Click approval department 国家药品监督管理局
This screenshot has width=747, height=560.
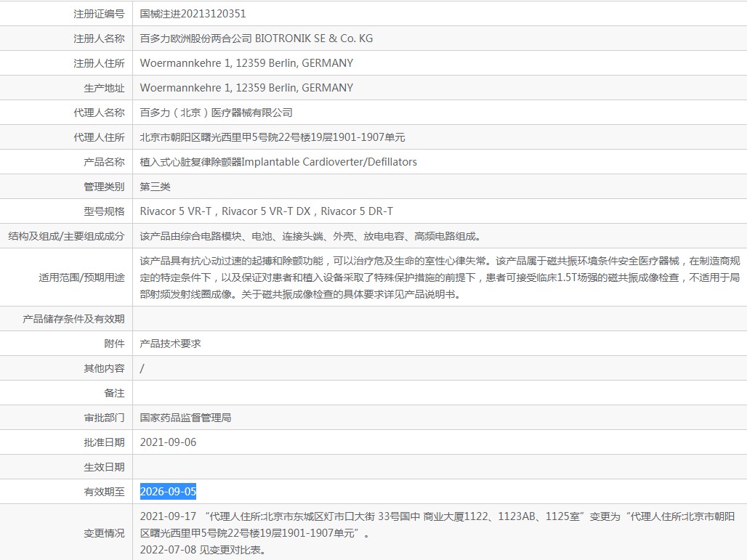coord(186,418)
